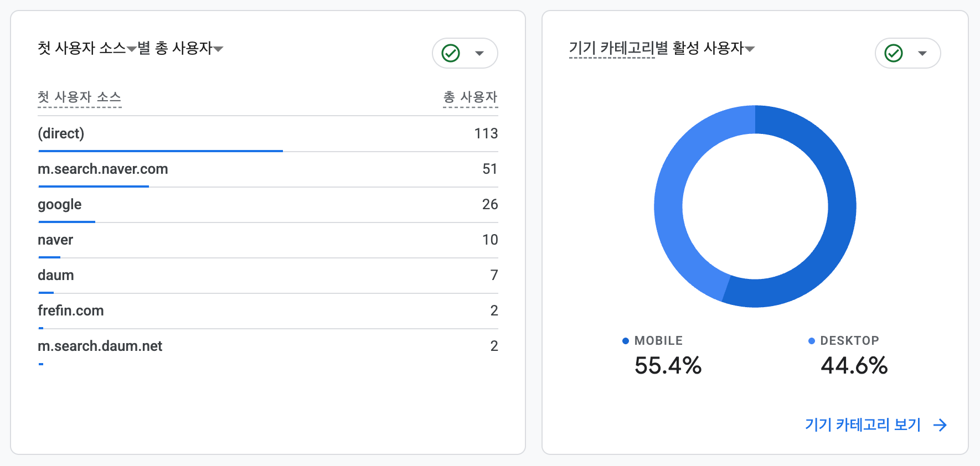
Task: Select the frefin.com source row
Action: point(268,311)
